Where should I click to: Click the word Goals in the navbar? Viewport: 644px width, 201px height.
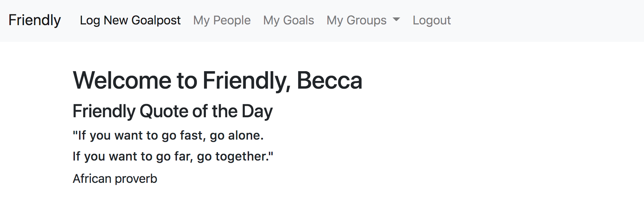pos(298,20)
